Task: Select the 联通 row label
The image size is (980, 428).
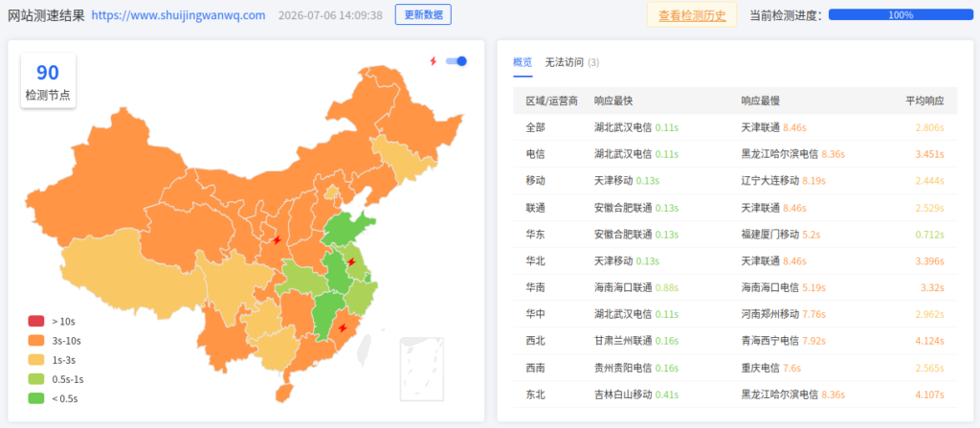Action: tap(536, 208)
